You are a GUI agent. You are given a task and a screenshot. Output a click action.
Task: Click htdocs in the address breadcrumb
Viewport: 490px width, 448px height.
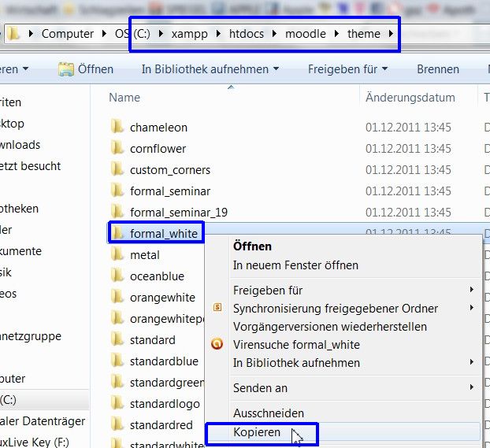(247, 33)
